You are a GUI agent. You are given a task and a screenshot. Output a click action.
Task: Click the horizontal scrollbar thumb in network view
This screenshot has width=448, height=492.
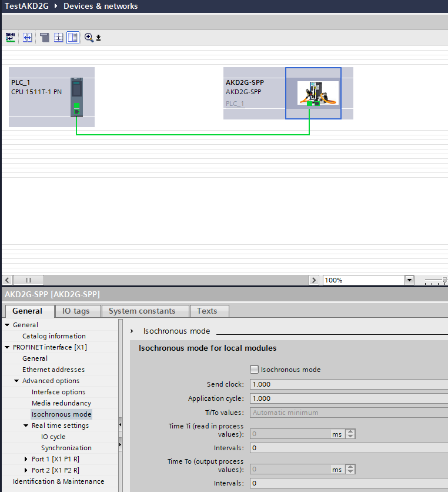click(x=28, y=280)
